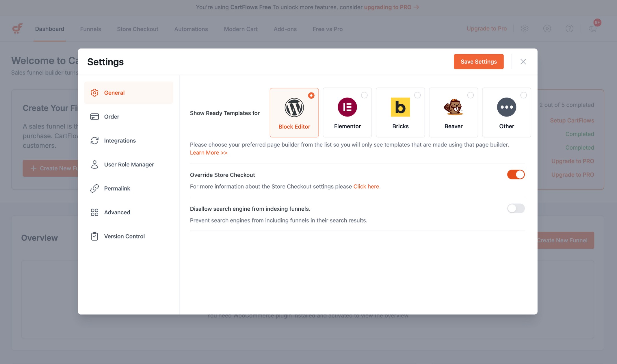
Task: Click the Beaver card label
Action: tap(454, 126)
